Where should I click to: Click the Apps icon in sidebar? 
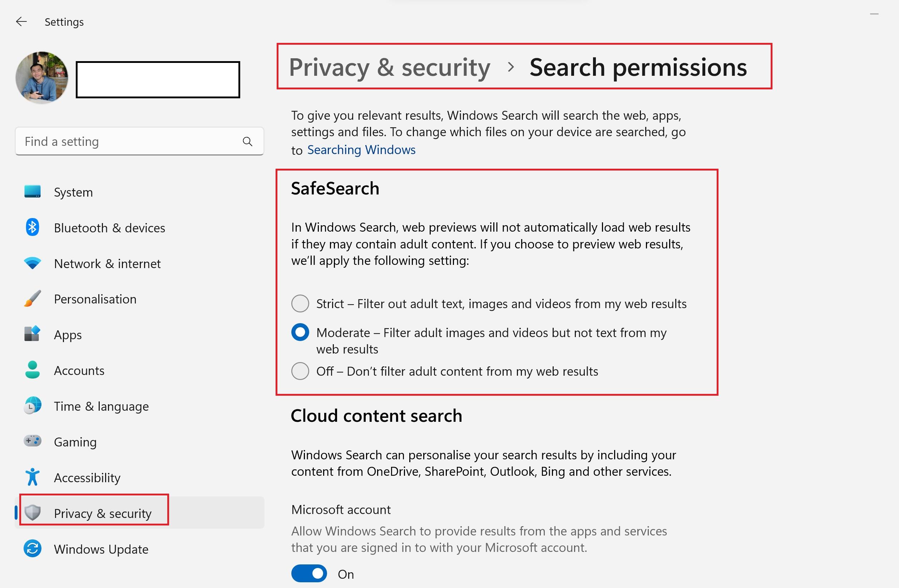coord(33,334)
